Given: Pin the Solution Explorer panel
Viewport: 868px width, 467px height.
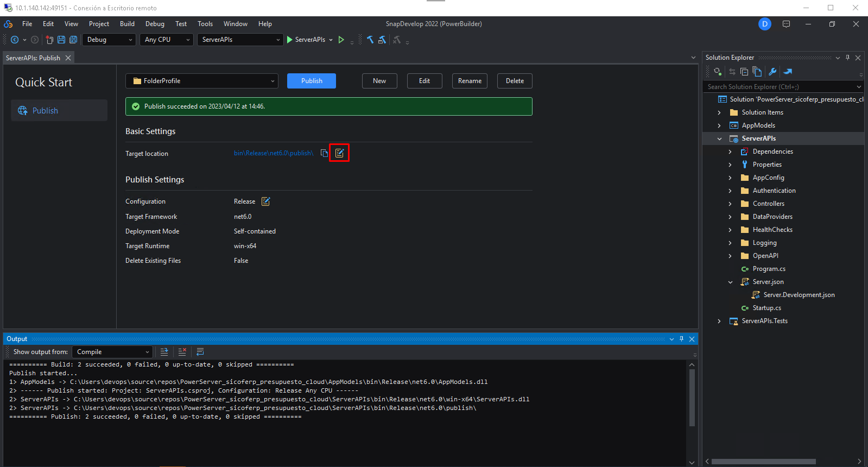Looking at the screenshot, I should pos(847,58).
